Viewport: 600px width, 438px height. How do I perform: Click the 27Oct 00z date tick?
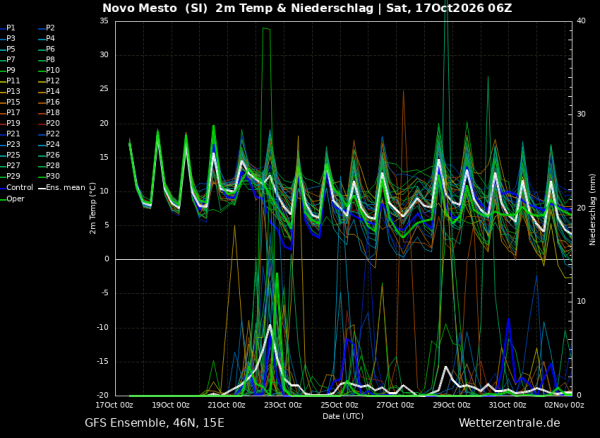[395, 405]
